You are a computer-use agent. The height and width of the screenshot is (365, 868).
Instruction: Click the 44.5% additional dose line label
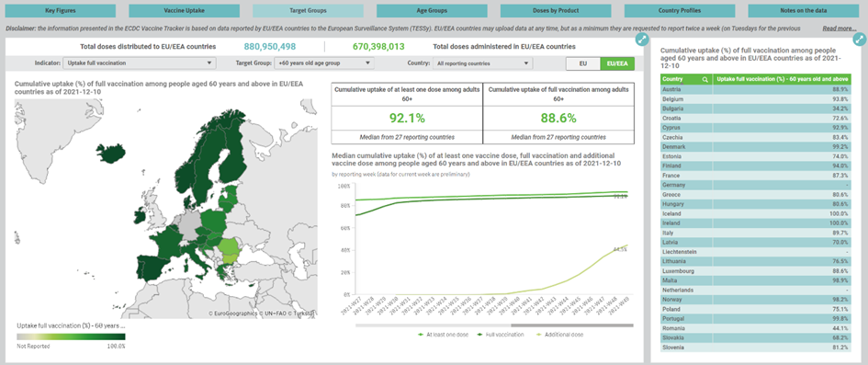621,250
